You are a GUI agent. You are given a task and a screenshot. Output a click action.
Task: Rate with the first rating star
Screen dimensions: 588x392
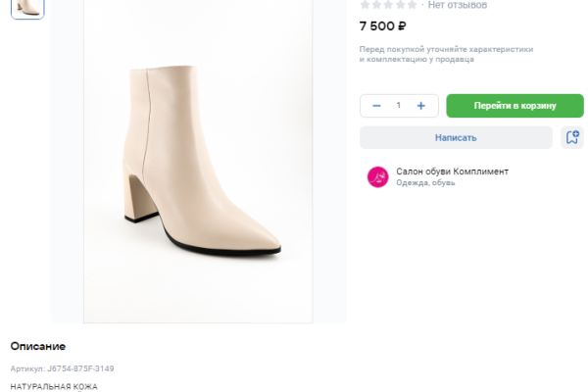[x=366, y=5]
